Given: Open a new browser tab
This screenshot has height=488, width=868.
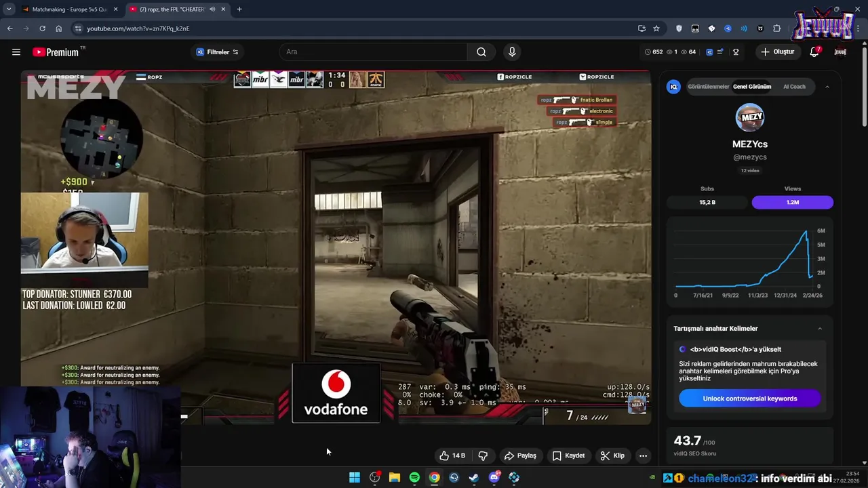Looking at the screenshot, I should click(x=239, y=9).
